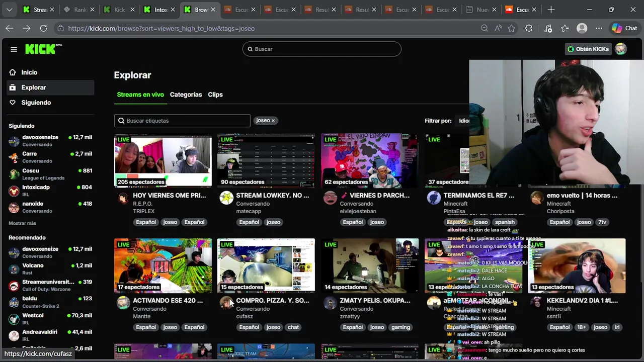This screenshot has width=644, height=362.
Task: Click R.E.P.O. category under TRIPLEX stream
Action: click(x=142, y=204)
